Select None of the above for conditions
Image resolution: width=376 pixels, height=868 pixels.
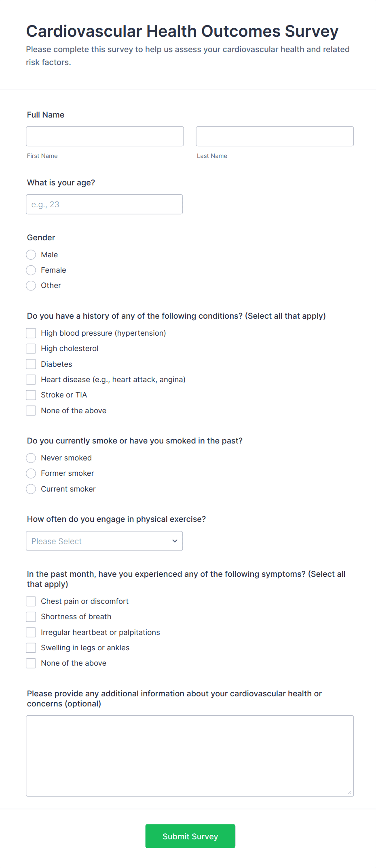coord(31,410)
